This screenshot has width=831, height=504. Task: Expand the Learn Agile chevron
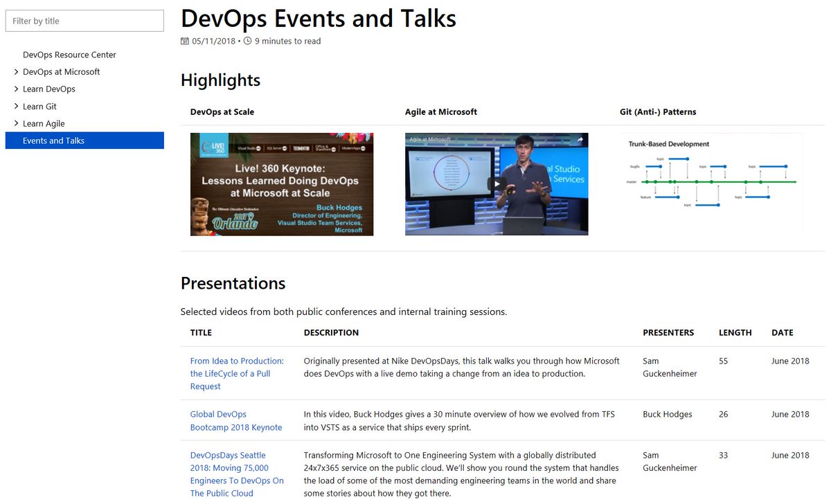17,123
